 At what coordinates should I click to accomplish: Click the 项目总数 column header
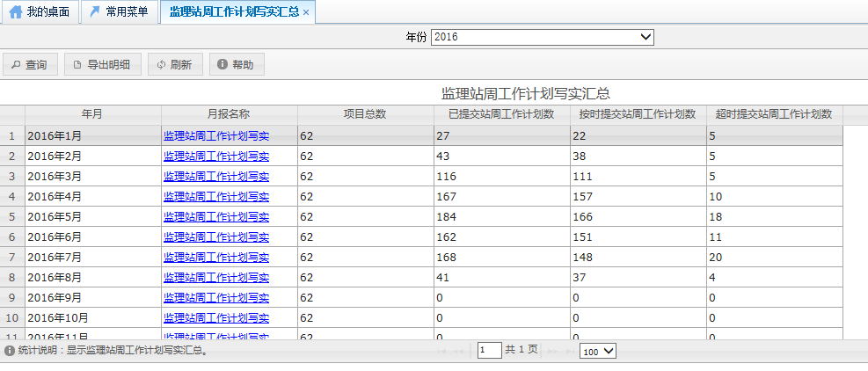[364, 114]
